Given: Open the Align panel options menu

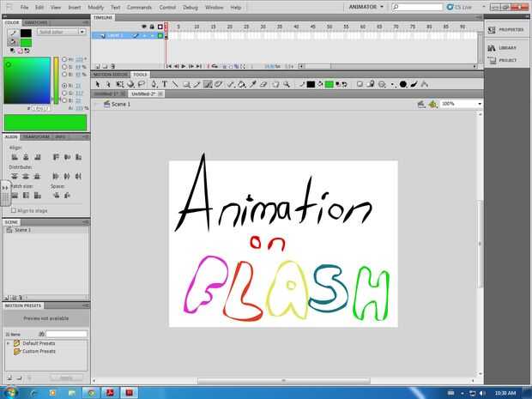Looking at the screenshot, I should coord(86,136).
